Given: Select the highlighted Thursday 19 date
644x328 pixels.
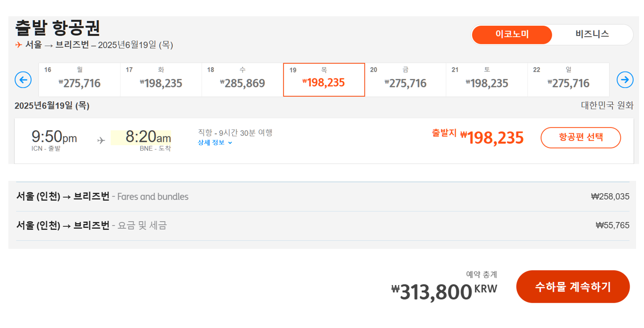Looking at the screenshot, I should click(324, 80).
